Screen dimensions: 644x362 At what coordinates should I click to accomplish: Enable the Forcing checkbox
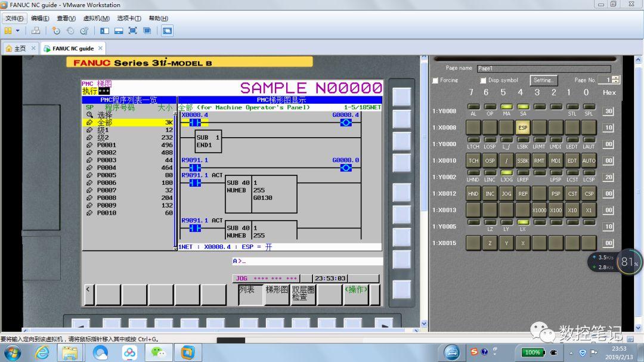click(434, 79)
